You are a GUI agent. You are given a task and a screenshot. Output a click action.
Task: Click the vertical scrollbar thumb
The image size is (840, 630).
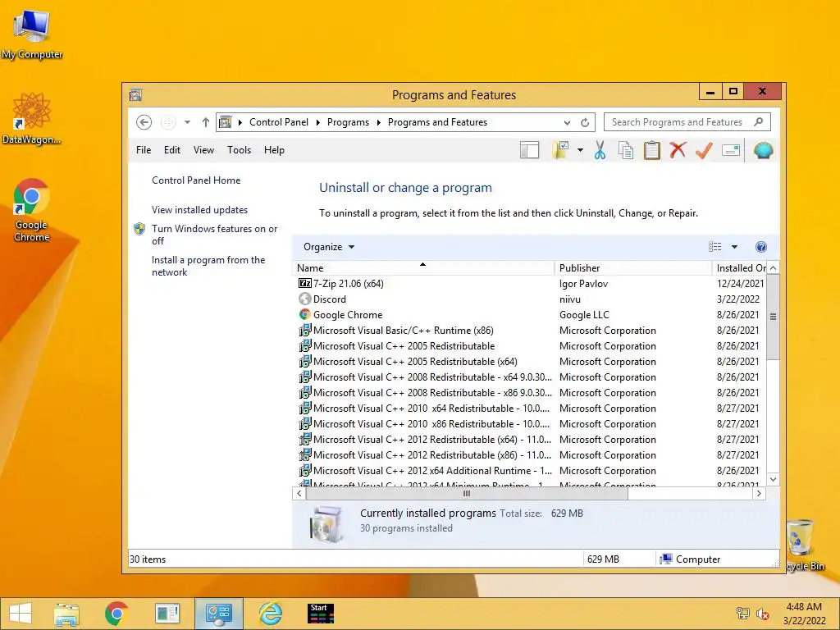pyautogui.click(x=773, y=317)
